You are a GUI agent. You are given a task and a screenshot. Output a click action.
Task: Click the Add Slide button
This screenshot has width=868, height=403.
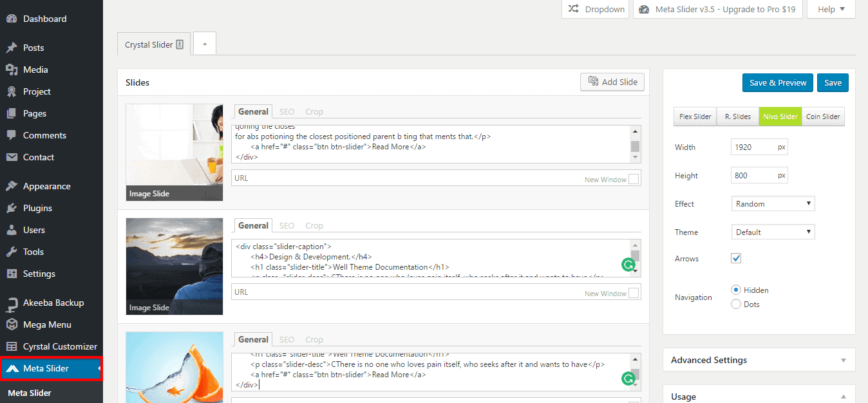click(612, 82)
